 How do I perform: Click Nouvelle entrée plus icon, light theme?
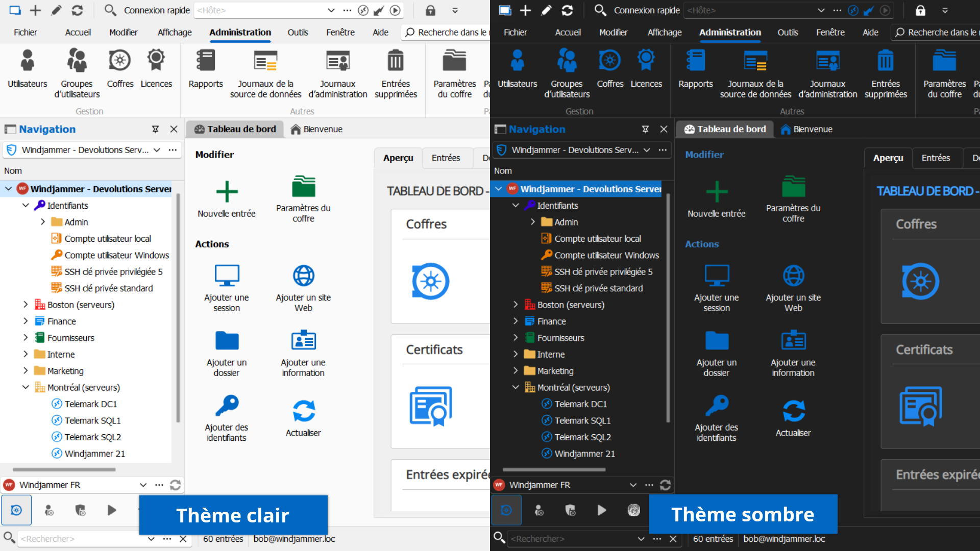coord(227,192)
